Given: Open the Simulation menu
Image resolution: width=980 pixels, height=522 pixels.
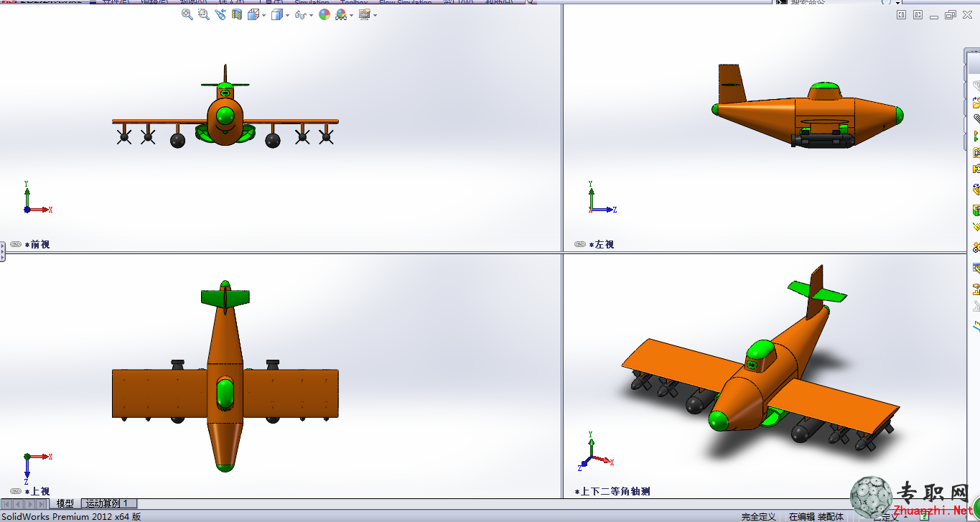Looking at the screenshot, I should point(312,3).
